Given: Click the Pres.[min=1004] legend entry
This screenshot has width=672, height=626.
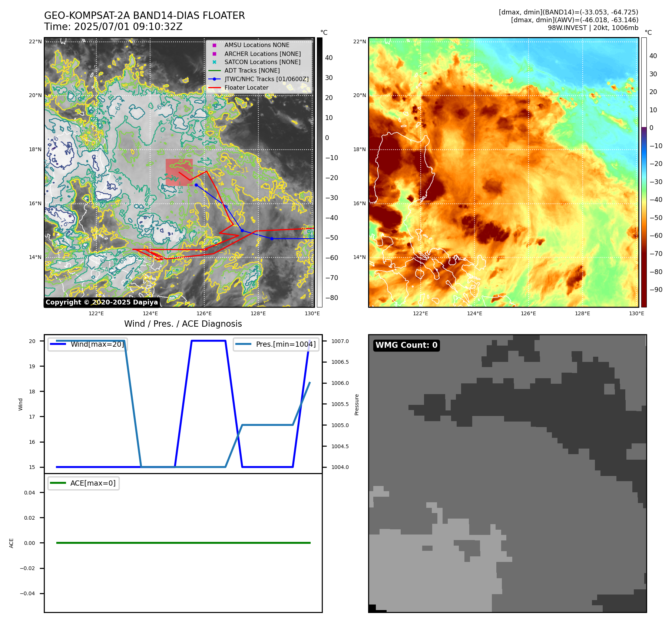Looking at the screenshot, I should tap(276, 344).
